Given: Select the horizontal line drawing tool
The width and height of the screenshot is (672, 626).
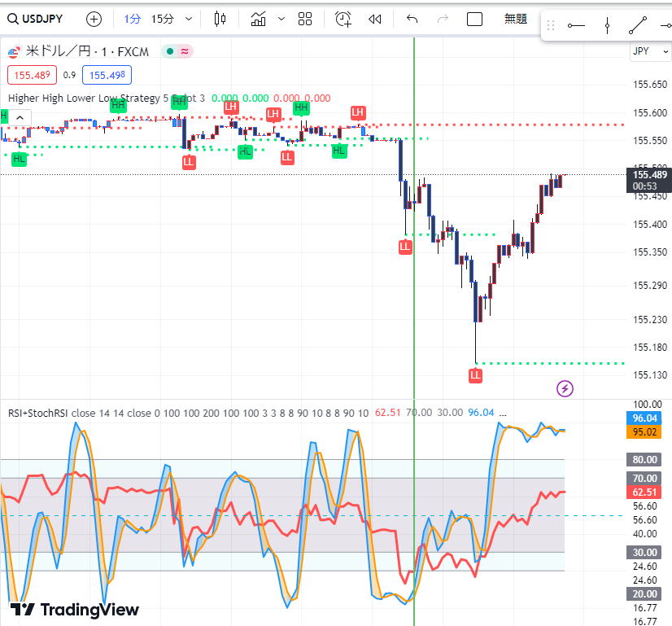Looking at the screenshot, I should [576, 25].
